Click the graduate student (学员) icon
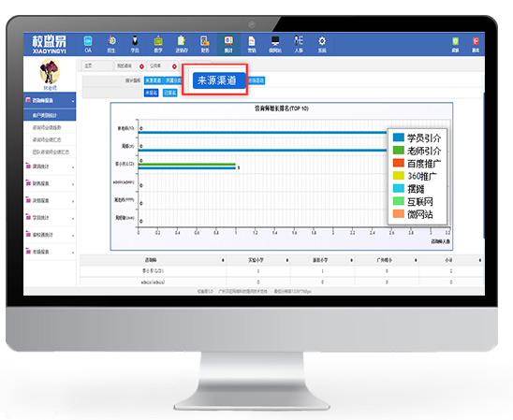The width and height of the screenshot is (513, 420). 135,44
